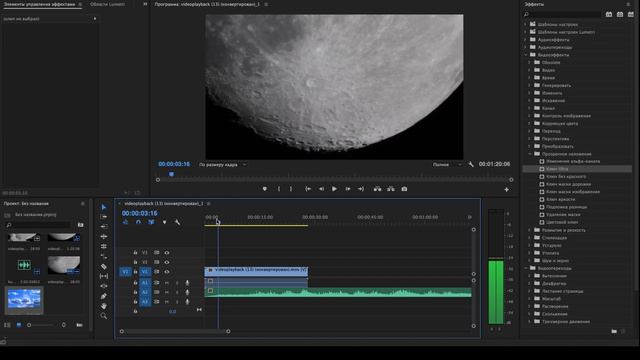Add a marker in program monitor
640x360 pixels.
click(x=264, y=189)
